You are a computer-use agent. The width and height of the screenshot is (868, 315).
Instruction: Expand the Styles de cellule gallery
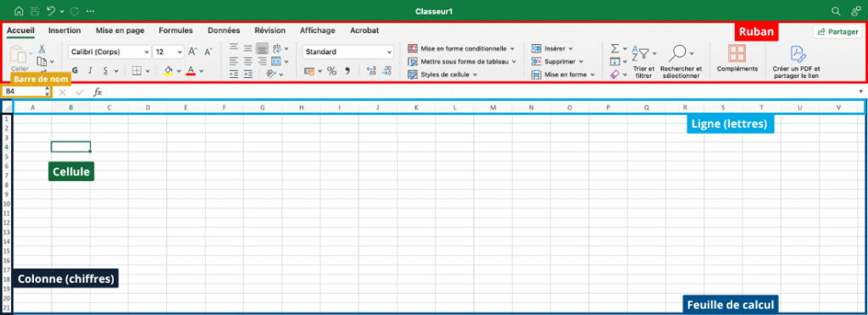[442, 74]
